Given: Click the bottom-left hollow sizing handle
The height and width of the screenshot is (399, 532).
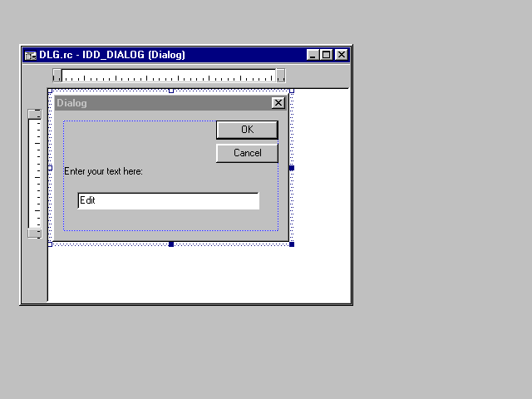Looking at the screenshot, I should coord(51,244).
